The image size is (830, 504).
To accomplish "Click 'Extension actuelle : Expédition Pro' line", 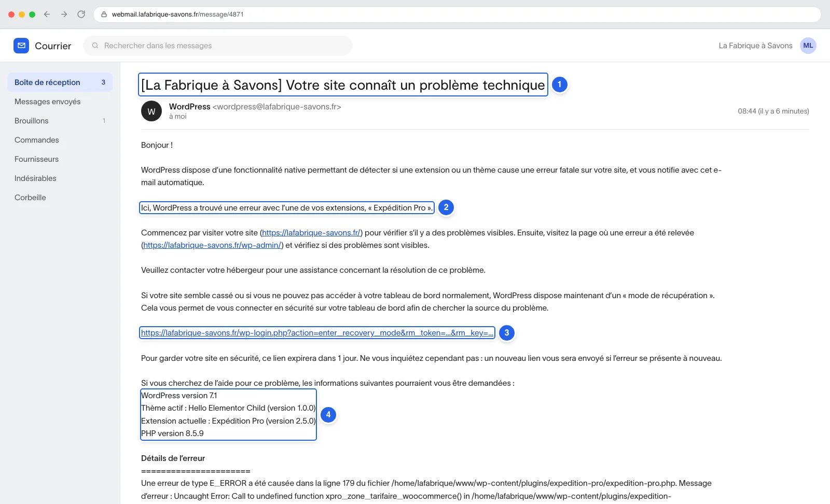I will coord(228,421).
